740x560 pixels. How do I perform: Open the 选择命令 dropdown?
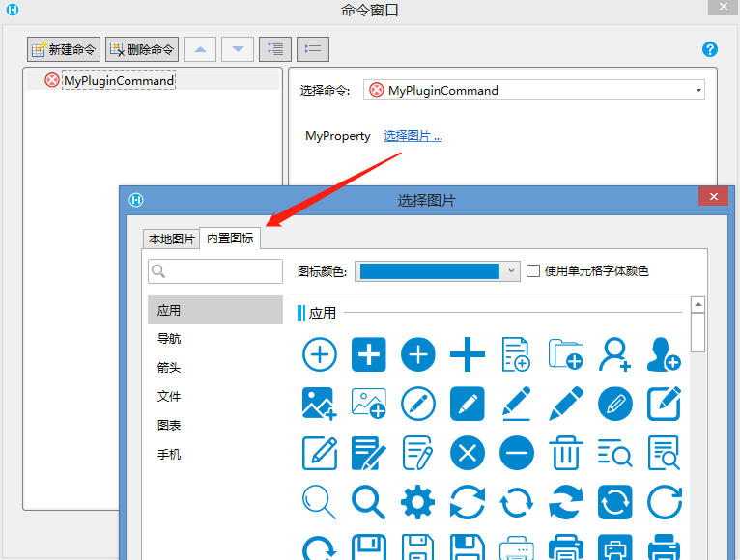click(534, 90)
